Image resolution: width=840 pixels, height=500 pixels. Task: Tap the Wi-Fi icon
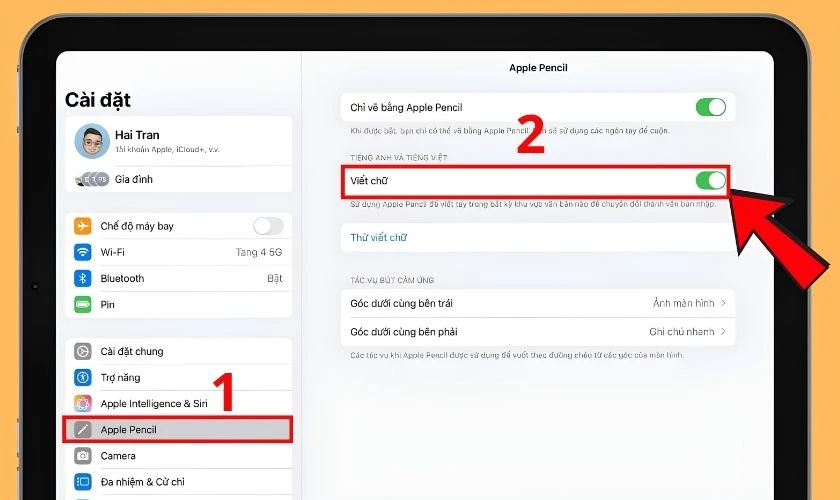(x=82, y=252)
